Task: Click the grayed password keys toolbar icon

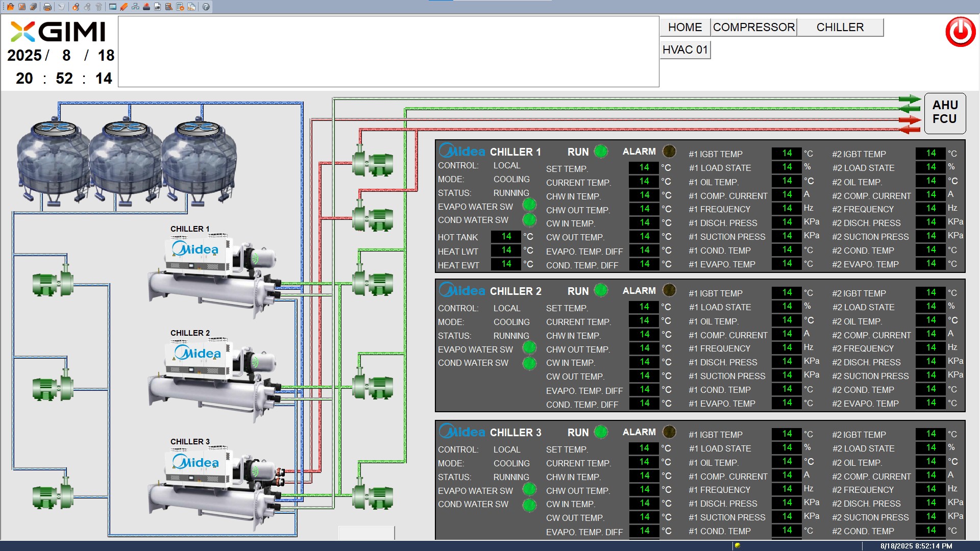Action: tap(99, 7)
